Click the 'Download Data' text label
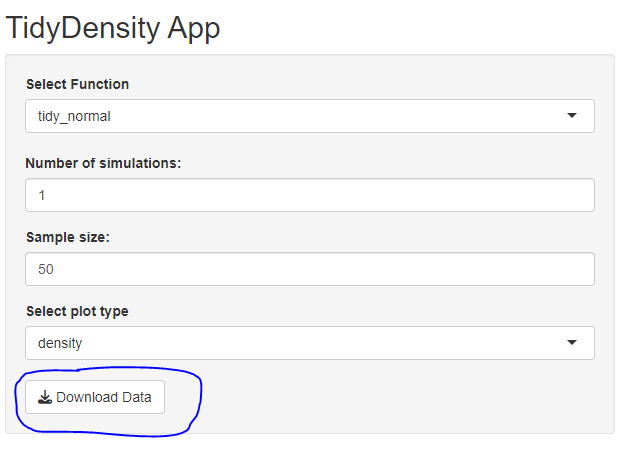The height and width of the screenshot is (458, 627). coord(104,397)
